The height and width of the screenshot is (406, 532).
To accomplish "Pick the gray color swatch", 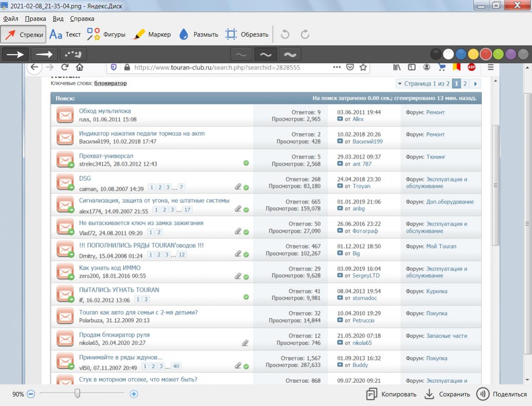I will pyautogui.click(x=523, y=54).
